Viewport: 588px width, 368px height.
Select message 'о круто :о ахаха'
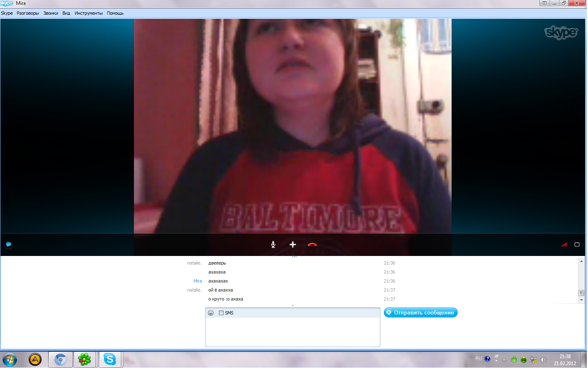pyautogui.click(x=226, y=299)
